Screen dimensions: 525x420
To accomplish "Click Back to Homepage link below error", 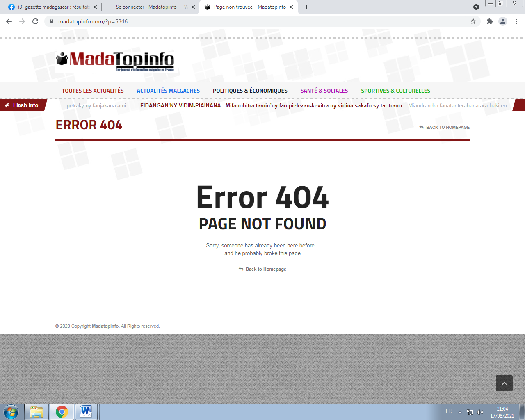I will (262, 269).
